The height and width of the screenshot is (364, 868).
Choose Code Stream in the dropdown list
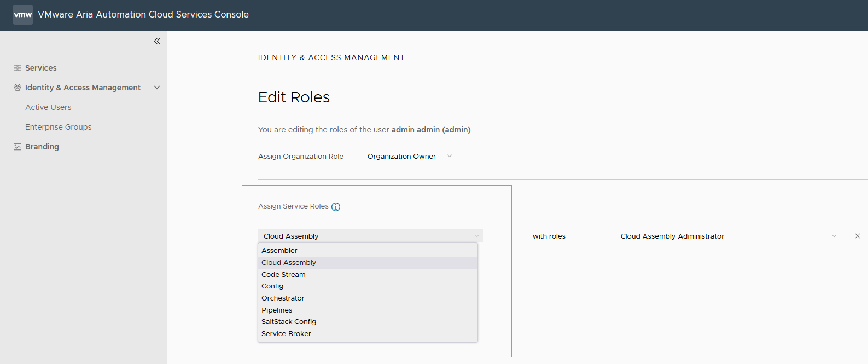(283, 275)
